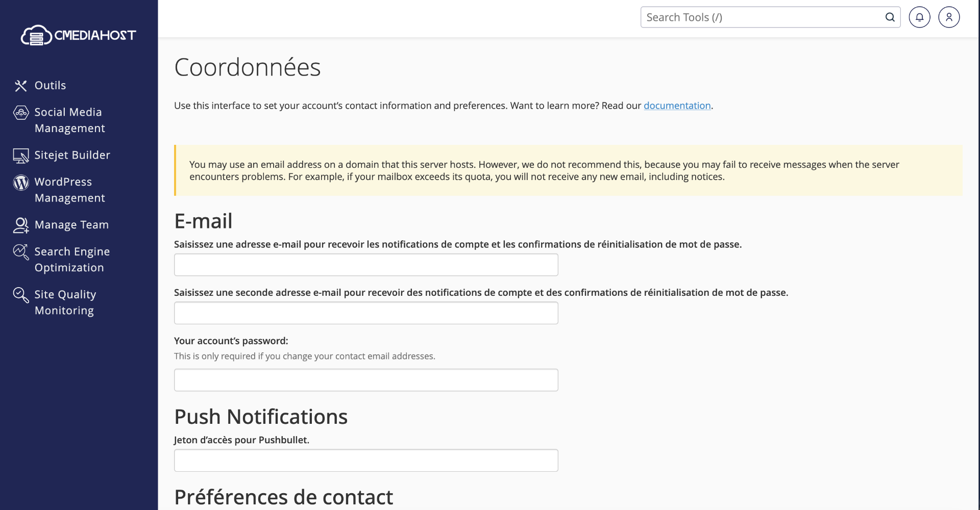Click the Social Media Management icon
Screen dimensions: 980x510
click(21, 113)
